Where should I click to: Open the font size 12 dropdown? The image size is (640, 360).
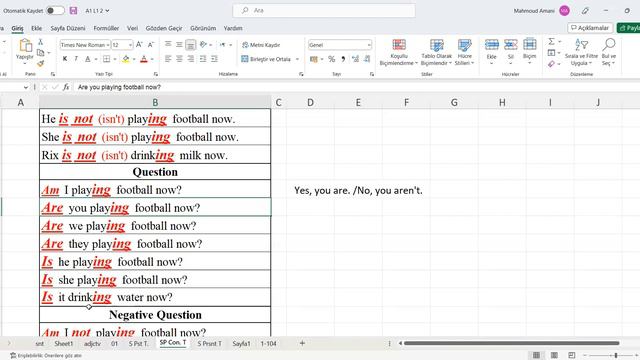coord(130,45)
